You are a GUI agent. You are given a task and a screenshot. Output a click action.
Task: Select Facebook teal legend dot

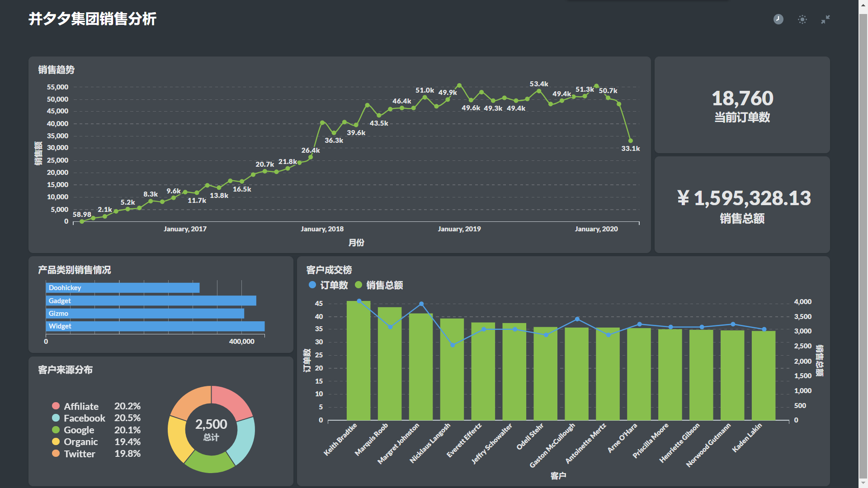56,418
